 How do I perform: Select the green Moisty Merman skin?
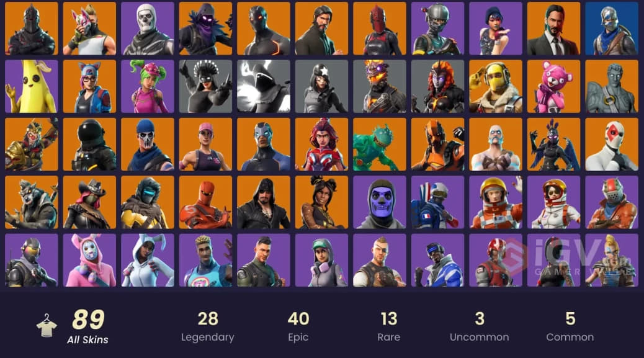pos(380,145)
